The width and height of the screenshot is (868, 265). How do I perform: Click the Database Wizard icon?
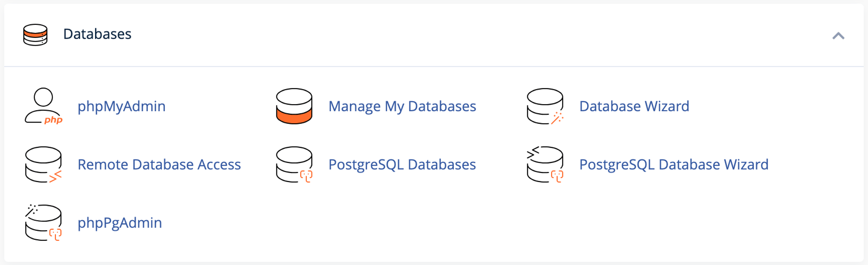tap(545, 106)
